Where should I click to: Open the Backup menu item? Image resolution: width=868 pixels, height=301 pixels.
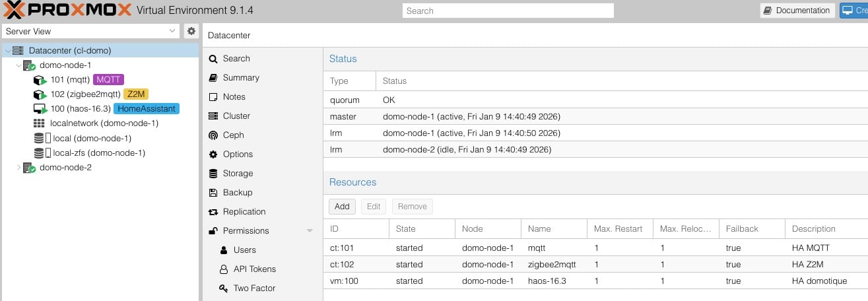(237, 192)
